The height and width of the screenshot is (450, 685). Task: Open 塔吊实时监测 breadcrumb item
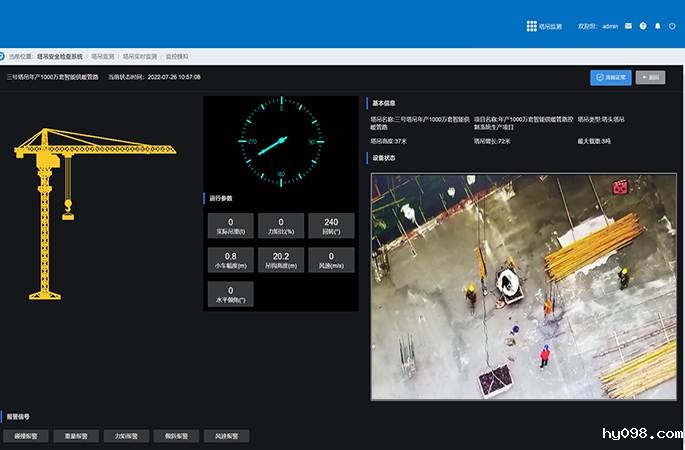139,57
